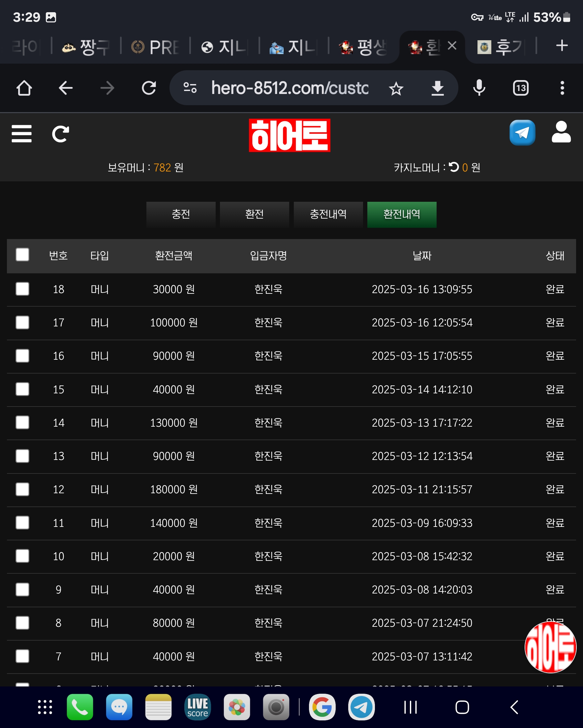
Task: Switch to the 충전내역 tab
Action: pyautogui.click(x=328, y=214)
